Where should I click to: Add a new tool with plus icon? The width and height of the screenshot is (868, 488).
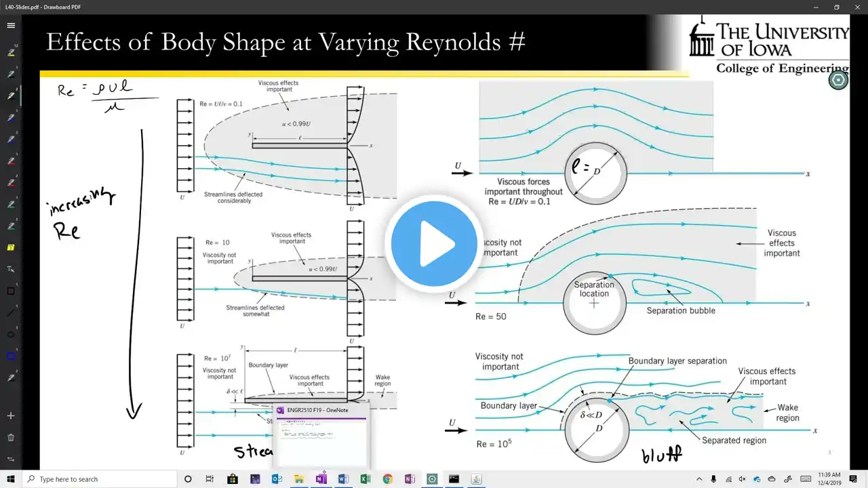11,415
